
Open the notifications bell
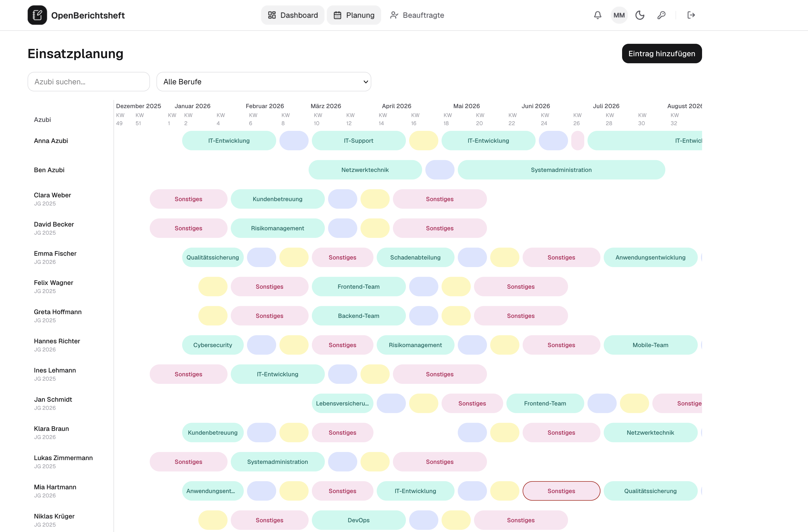pyautogui.click(x=597, y=15)
